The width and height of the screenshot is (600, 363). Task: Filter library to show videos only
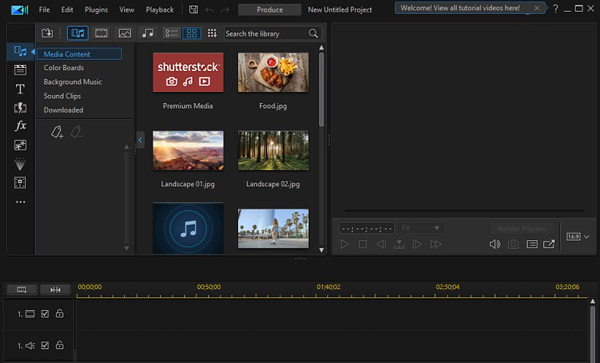tap(101, 33)
